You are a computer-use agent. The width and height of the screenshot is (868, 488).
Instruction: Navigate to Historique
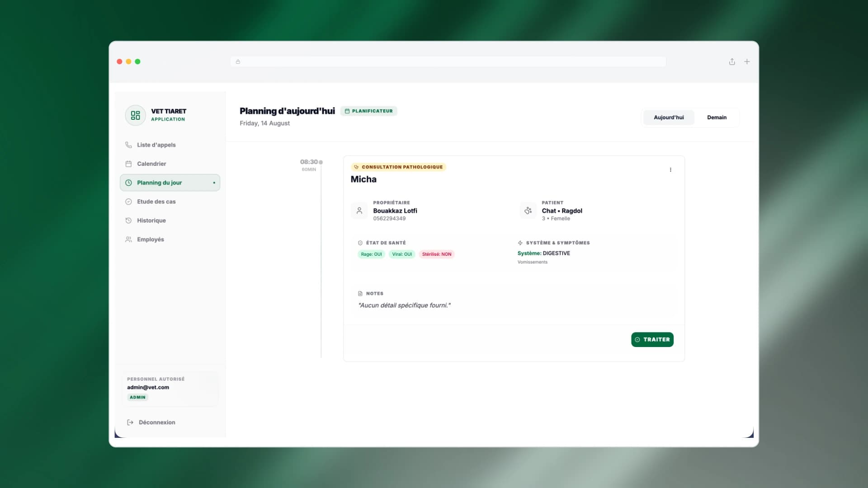click(170, 221)
